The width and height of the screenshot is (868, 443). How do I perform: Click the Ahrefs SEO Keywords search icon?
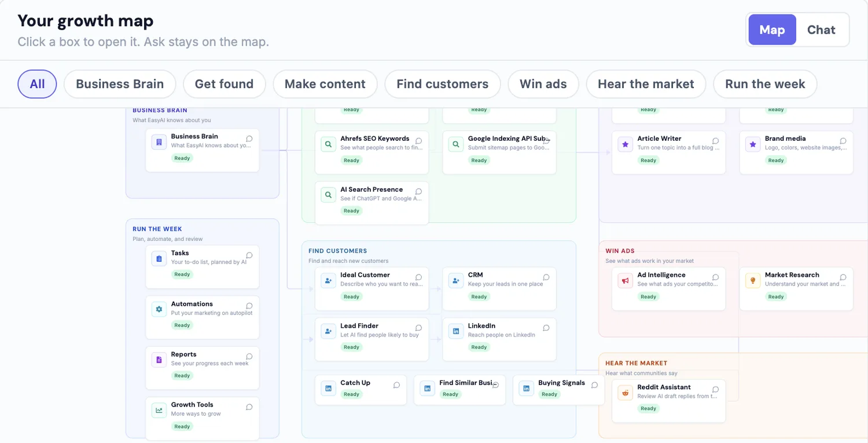point(328,145)
